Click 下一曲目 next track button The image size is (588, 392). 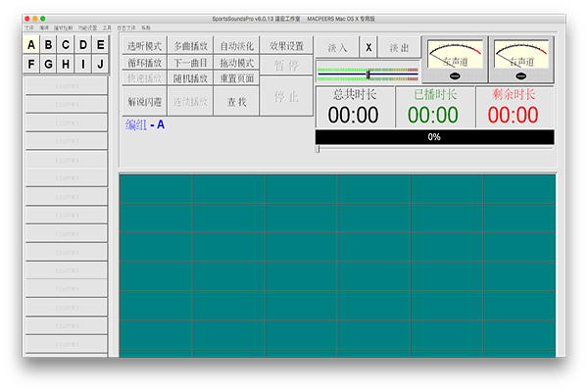190,63
